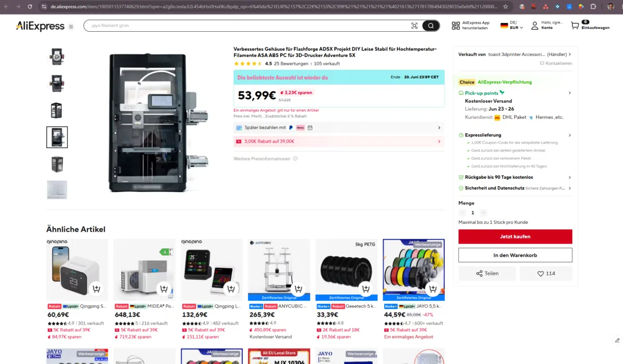
Task: Click the browser address bar URL
Action: [275, 7]
